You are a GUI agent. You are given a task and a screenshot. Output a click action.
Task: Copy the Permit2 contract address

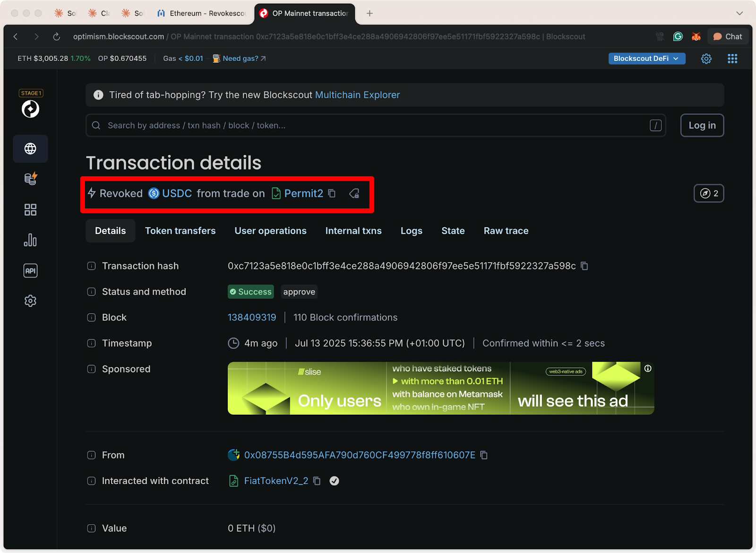click(332, 193)
